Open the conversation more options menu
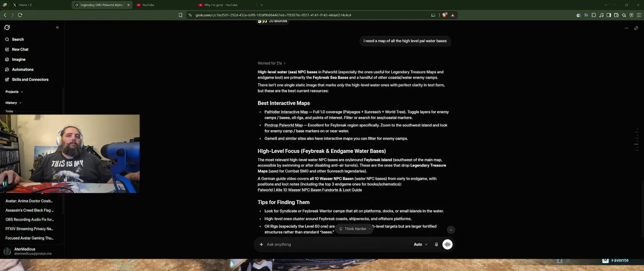Viewport: 644px width, 271px height. click(627, 28)
